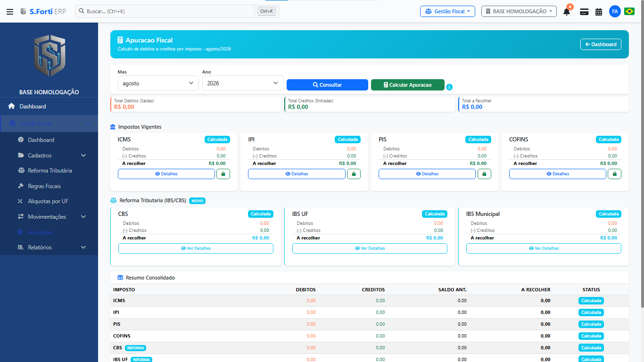Image resolution: width=644 pixels, height=362 pixels.
Task: Click the blue Consultar button
Action: 327,85
